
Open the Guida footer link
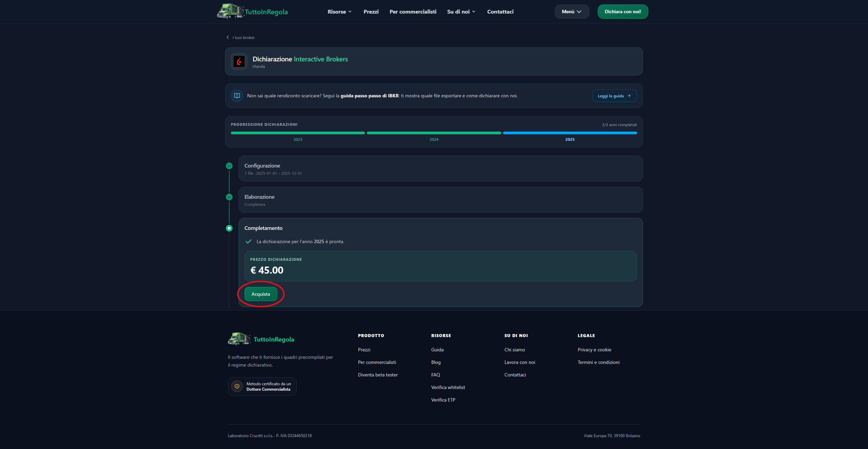pyautogui.click(x=437, y=350)
